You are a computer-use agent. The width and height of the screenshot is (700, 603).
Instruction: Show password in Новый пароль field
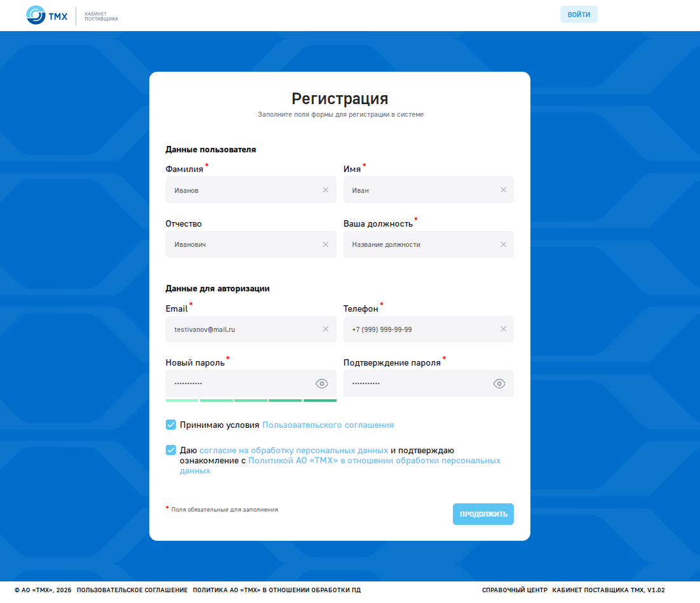[321, 383]
